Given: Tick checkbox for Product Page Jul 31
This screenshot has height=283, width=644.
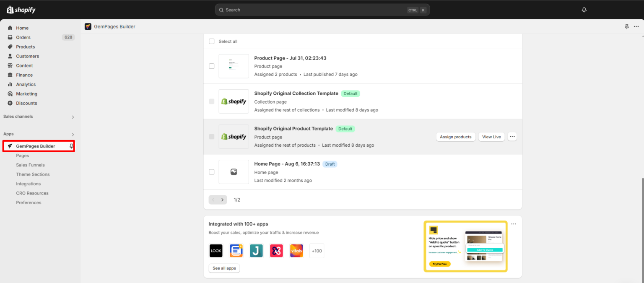Looking at the screenshot, I should click(x=212, y=66).
